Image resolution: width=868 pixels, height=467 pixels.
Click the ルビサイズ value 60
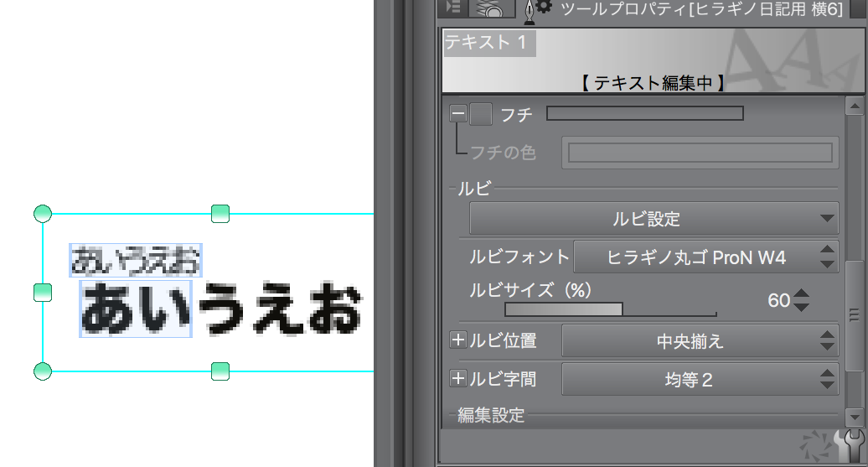778,300
